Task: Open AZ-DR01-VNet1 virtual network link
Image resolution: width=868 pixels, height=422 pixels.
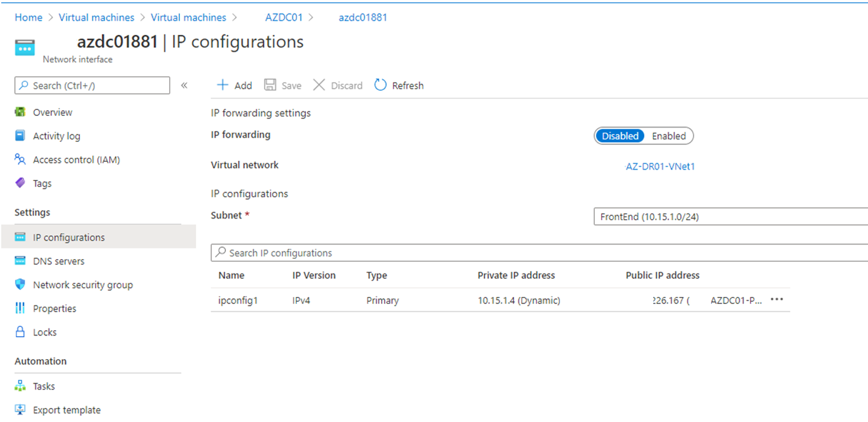Action: pos(660,166)
